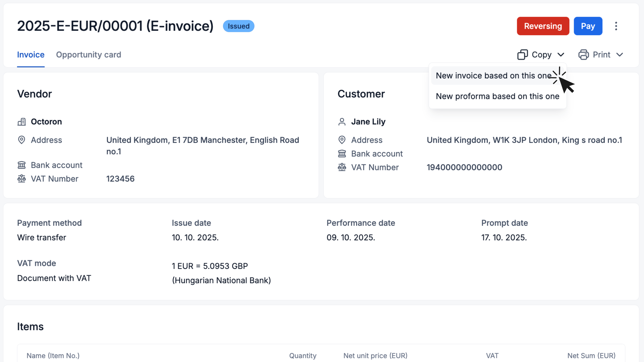Screen dimensions: 644x362
Task: Click the Copy icon in the toolbar
Action: 523,55
